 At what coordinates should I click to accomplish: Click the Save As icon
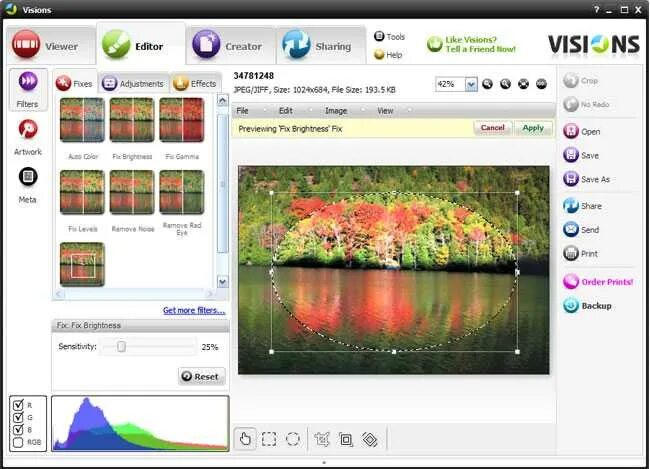click(x=571, y=179)
